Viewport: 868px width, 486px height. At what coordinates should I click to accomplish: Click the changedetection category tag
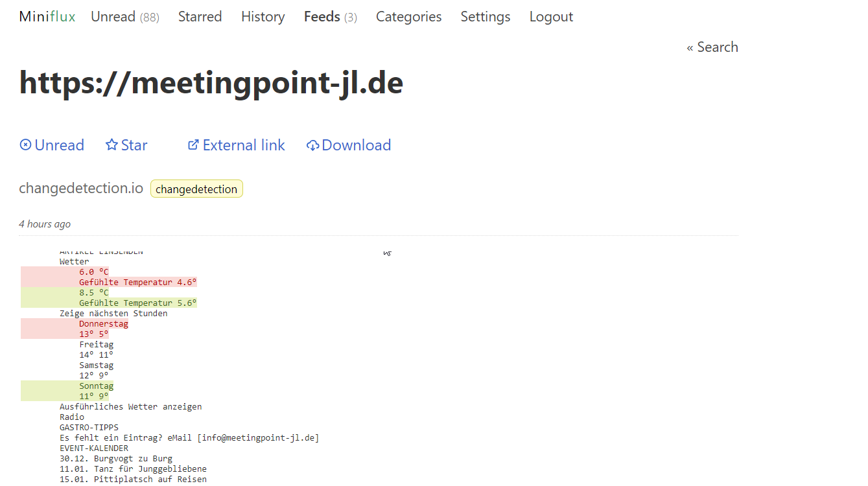click(x=196, y=189)
